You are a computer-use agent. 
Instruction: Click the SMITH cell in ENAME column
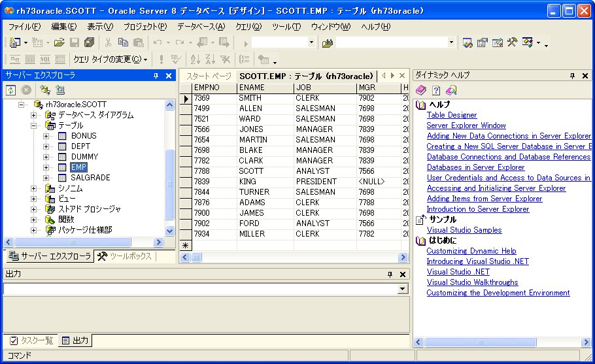coord(265,98)
